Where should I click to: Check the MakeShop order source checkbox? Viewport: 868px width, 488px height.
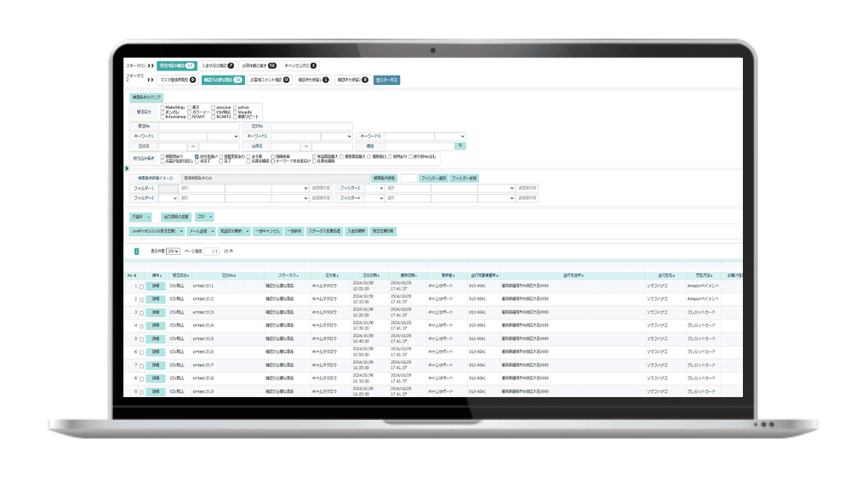pyautogui.click(x=163, y=107)
